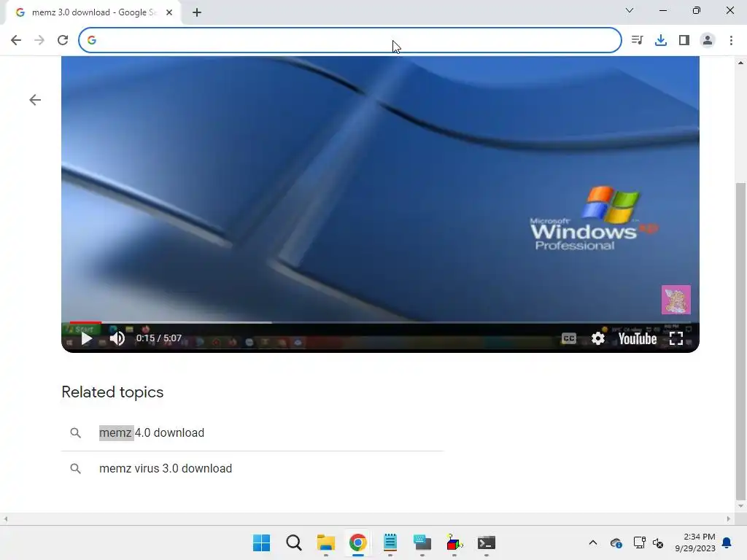Open the Windows Start menu
Viewport: 747px width, 560px height.
coord(261,542)
